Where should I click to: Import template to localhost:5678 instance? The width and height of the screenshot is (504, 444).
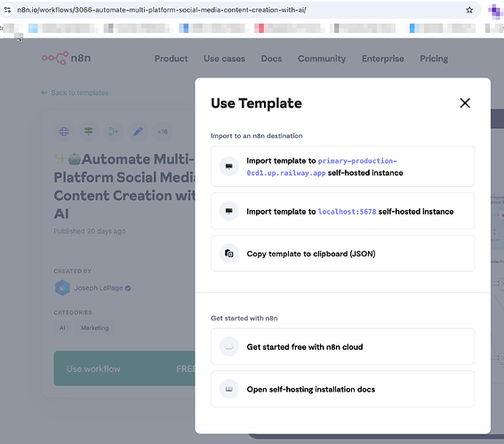click(x=342, y=211)
